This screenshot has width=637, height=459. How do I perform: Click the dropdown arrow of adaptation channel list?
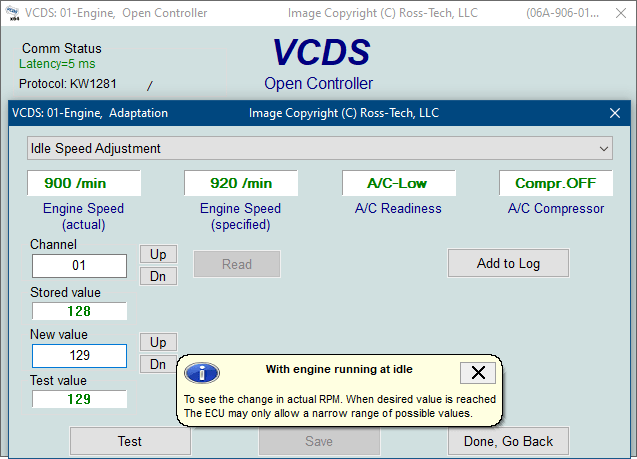[x=604, y=149]
